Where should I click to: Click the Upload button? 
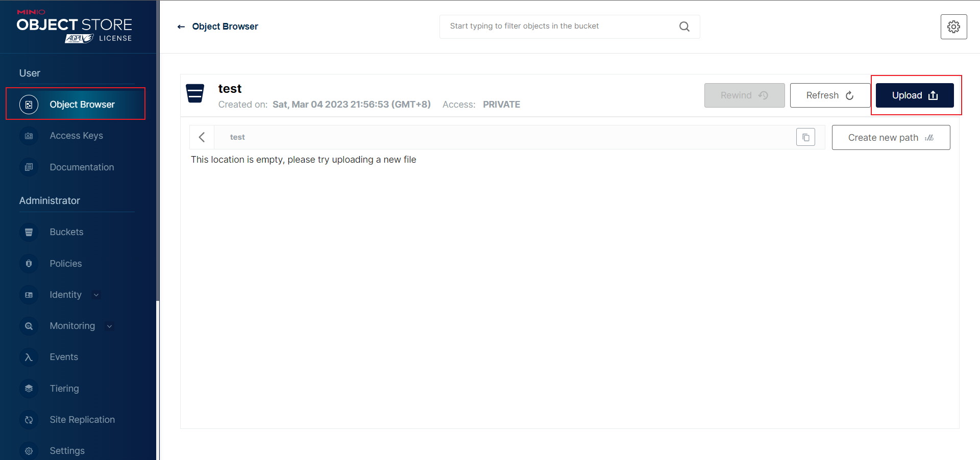point(914,95)
